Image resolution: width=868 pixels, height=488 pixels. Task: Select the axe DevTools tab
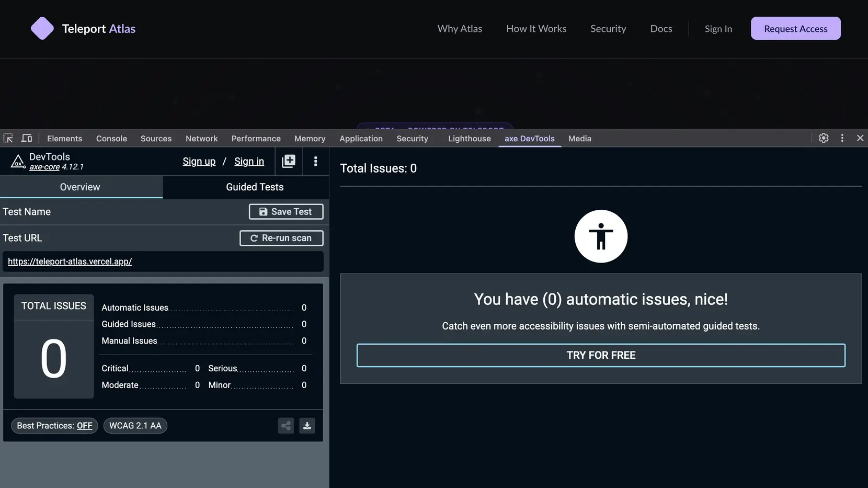click(530, 139)
